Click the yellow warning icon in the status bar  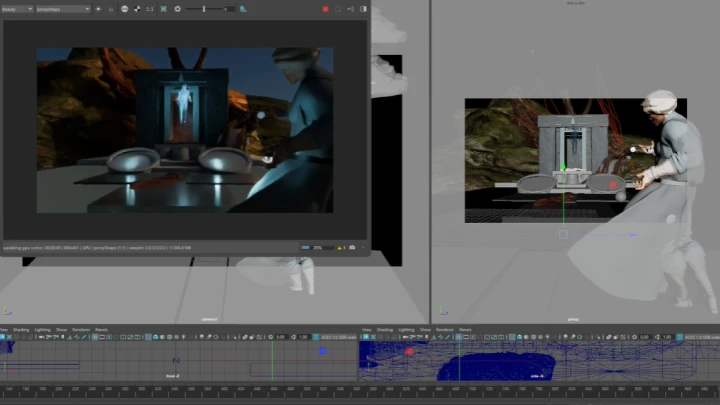click(340, 248)
